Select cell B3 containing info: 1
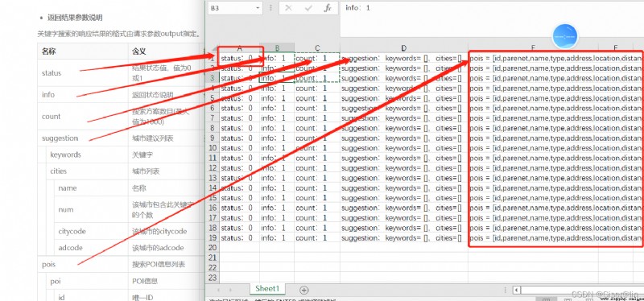The width and height of the screenshot is (644, 301). coord(277,78)
